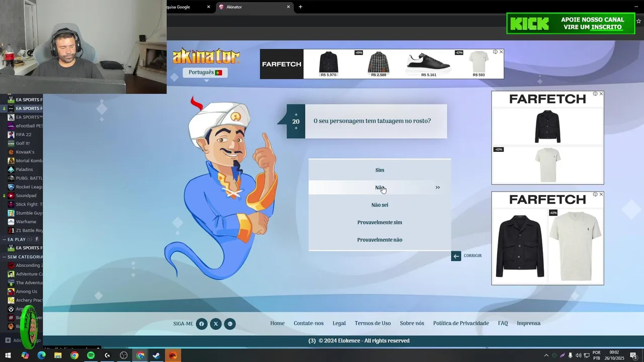Open the info icon of the top Farfetch ad
The height and width of the screenshot is (362, 644).
click(x=495, y=52)
